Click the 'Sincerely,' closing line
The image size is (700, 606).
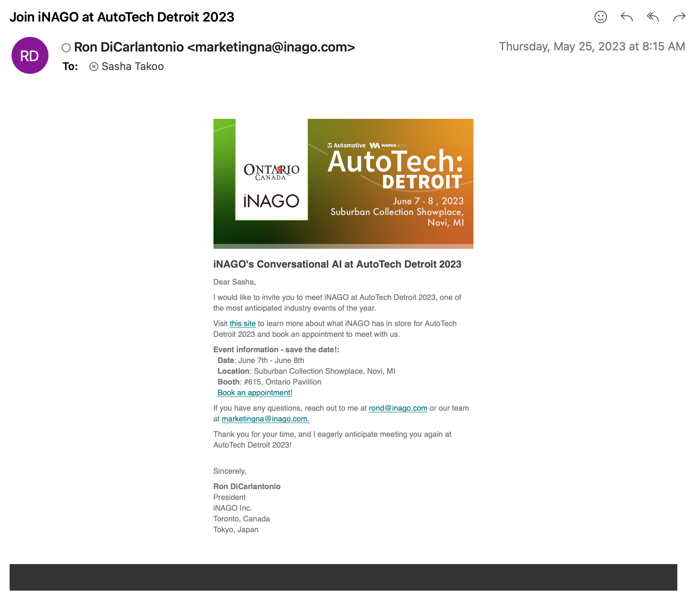pos(230,471)
